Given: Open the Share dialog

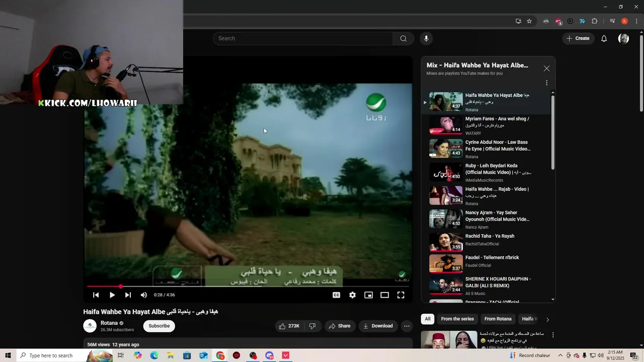Looking at the screenshot, I should point(340,326).
